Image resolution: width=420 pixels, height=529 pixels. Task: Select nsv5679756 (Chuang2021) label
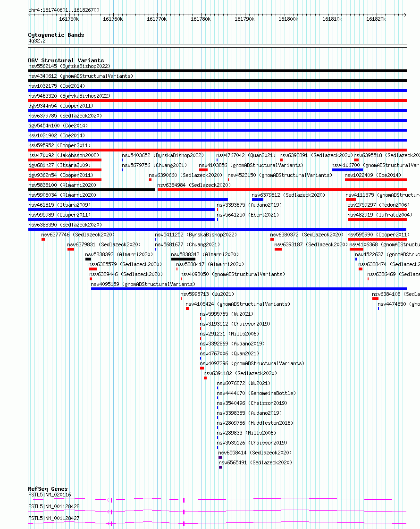click(x=154, y=165)
